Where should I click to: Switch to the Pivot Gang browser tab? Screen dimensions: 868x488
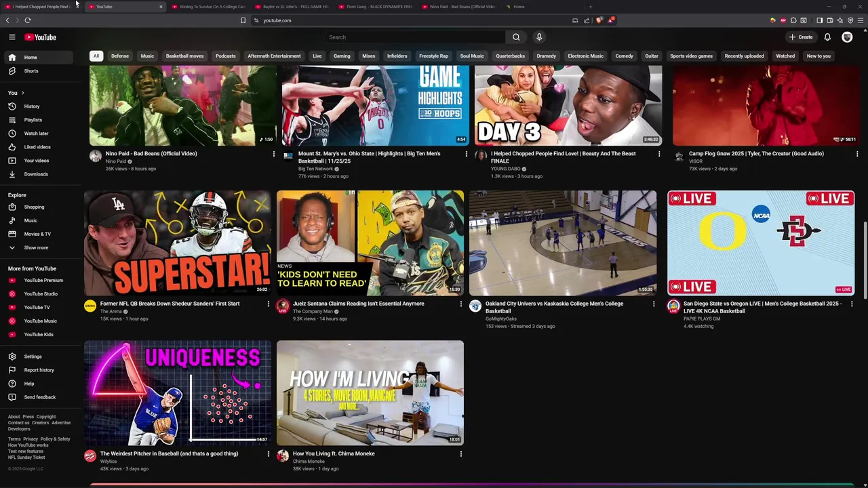pos(375,7)
